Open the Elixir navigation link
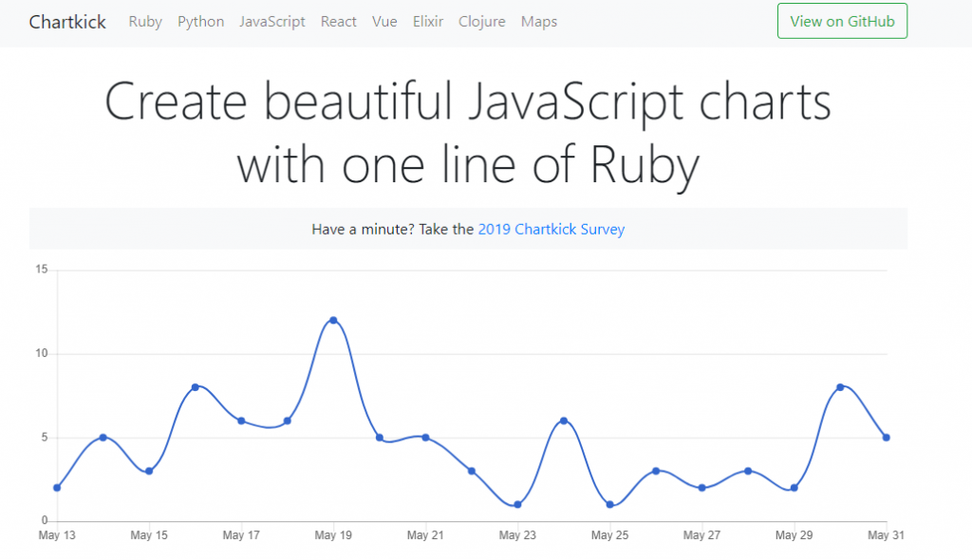972x560 pixels. click(428, 22)
